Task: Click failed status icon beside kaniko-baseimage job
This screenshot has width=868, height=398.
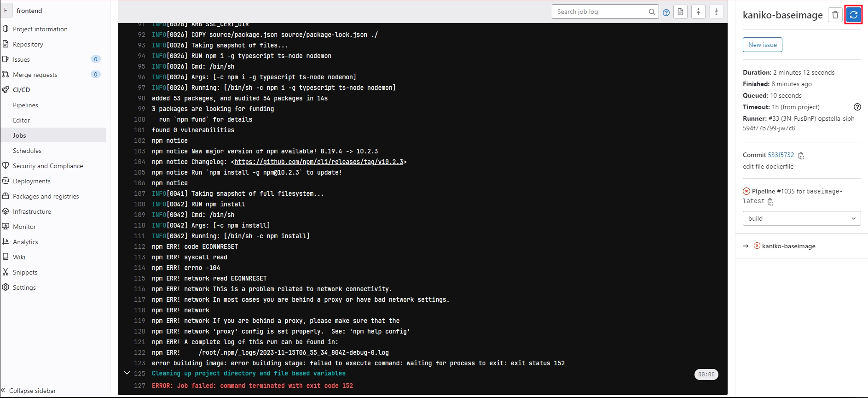Action: point(757,246)
